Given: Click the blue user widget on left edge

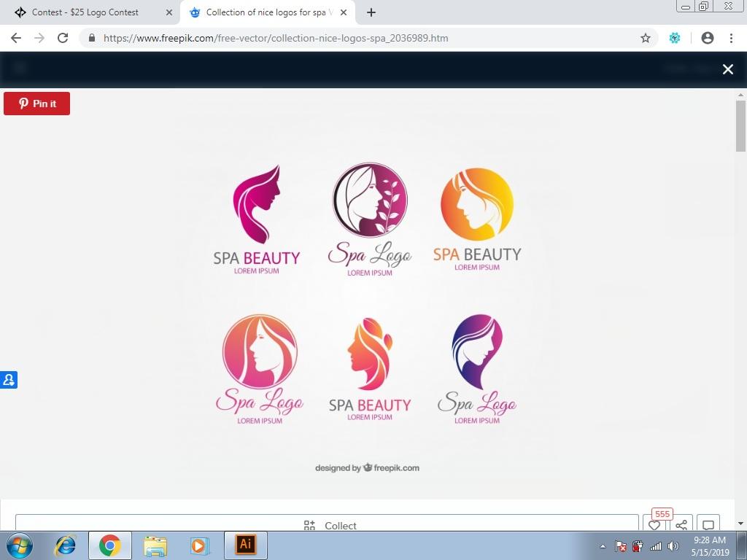Looking at the screenshot, I should point(9,380).
